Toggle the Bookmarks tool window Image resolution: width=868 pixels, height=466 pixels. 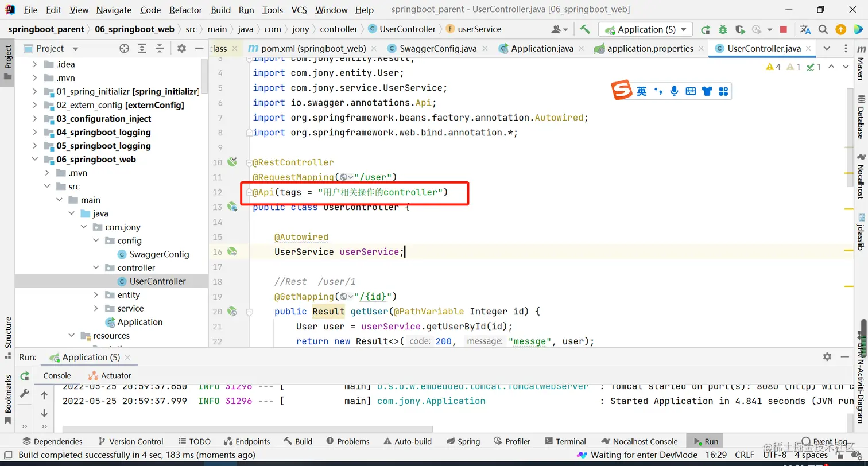(x=8, y=399)
